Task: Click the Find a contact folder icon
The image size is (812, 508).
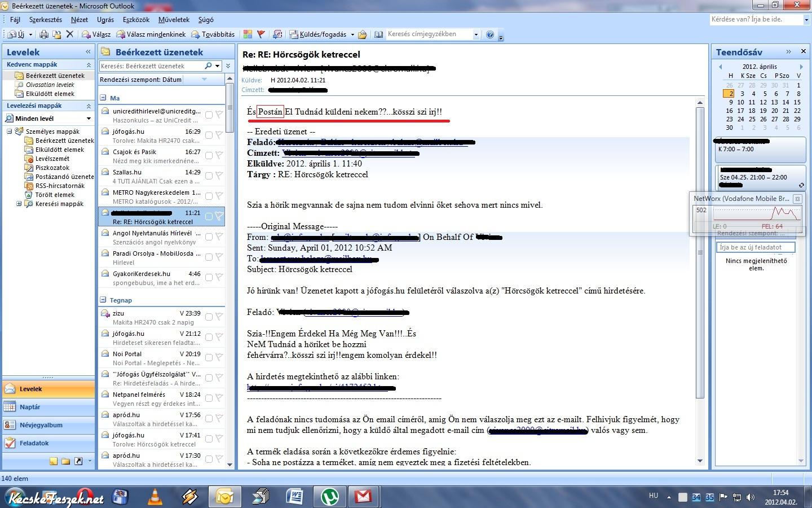Action: (363, 34)
